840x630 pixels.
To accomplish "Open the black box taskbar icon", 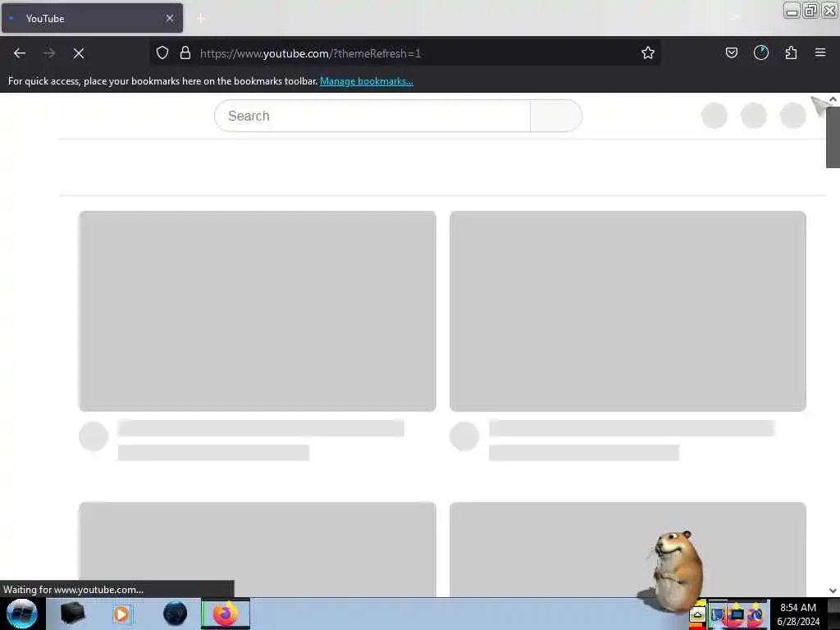I will [72, 614].
